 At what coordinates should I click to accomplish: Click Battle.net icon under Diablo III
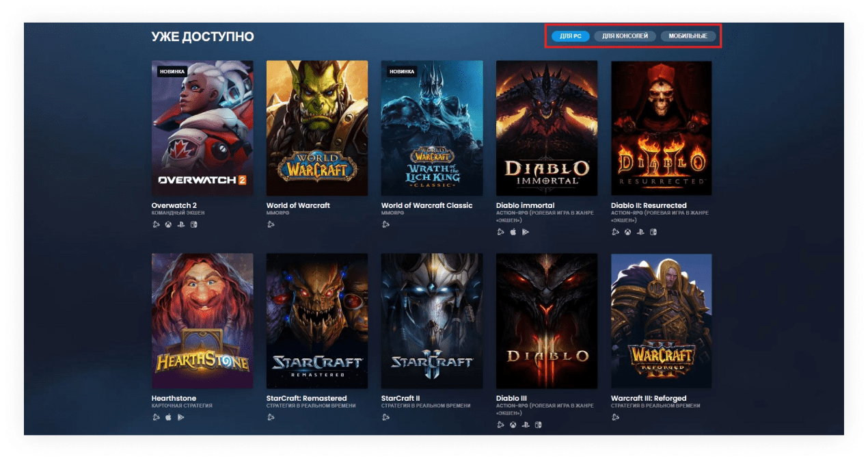tap(500, 425)
